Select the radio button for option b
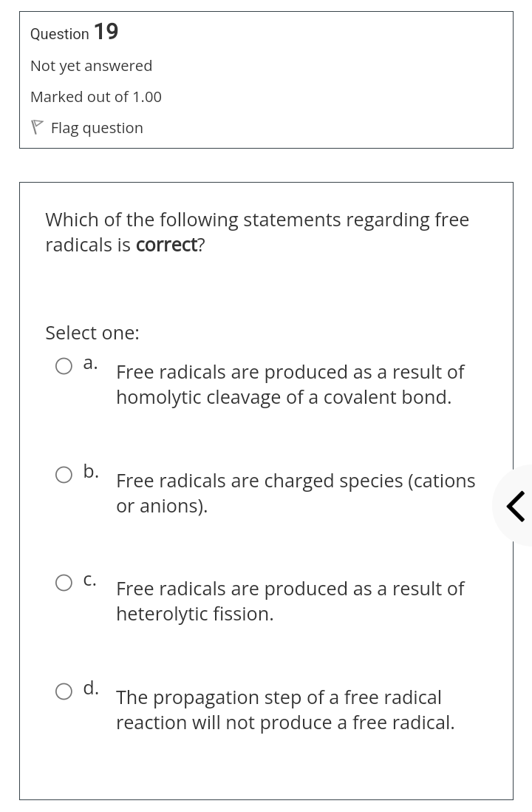The width and height of the screenshot is (532, 812). 64,475
